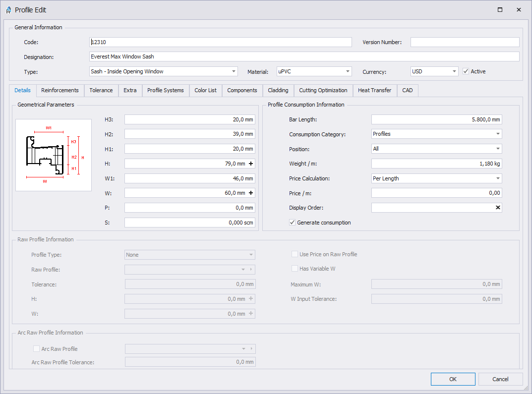
Task: Open the Currency dropdown
Action: point(454,71)
